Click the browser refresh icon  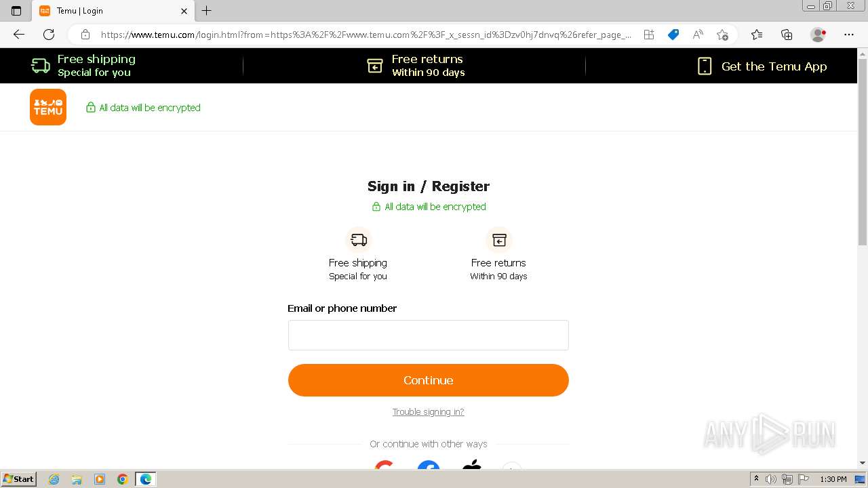click(49, 35)
